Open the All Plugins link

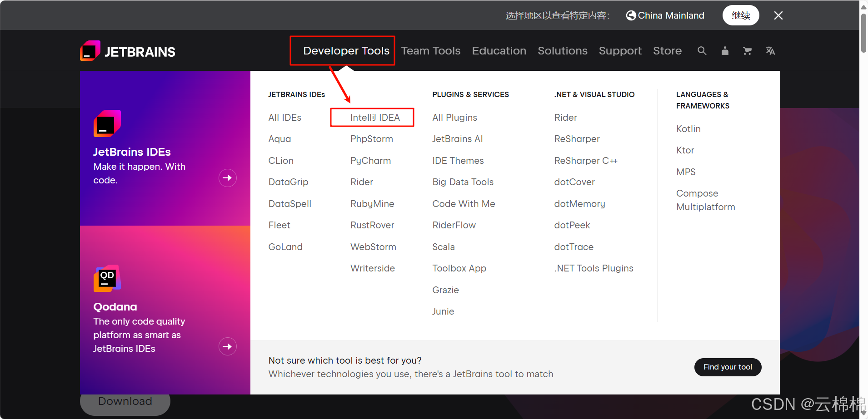(454, 118)
